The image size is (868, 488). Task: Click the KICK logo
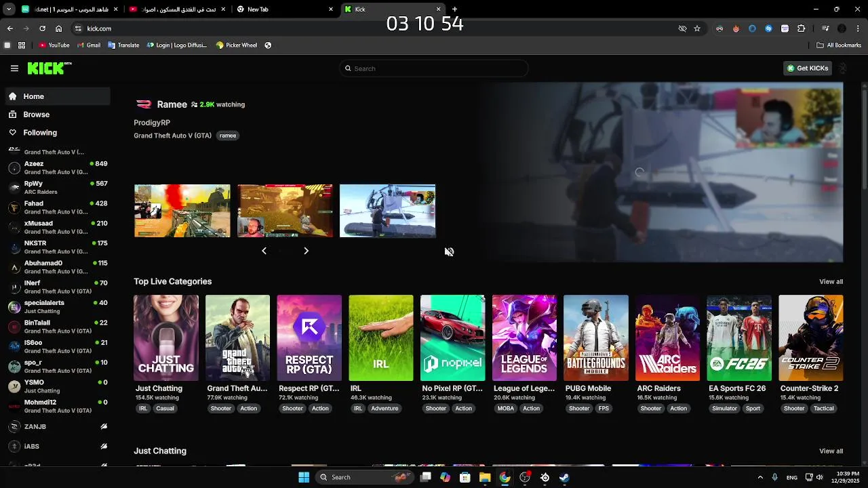click(x=49, y=68)
